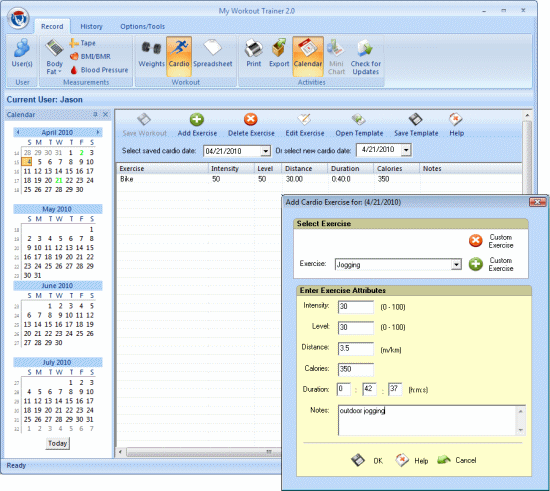Image resolution: width=550 pixels, height=491 pixels.
Task: Expand new cardio date dropdown
Action: pos(406,150)
